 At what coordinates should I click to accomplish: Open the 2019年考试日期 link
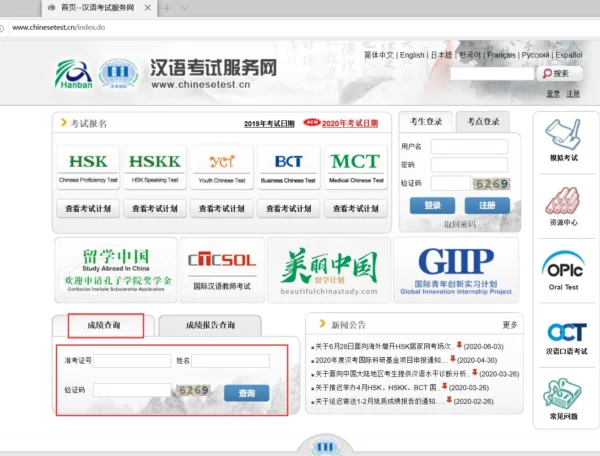(x=269, y=124)
